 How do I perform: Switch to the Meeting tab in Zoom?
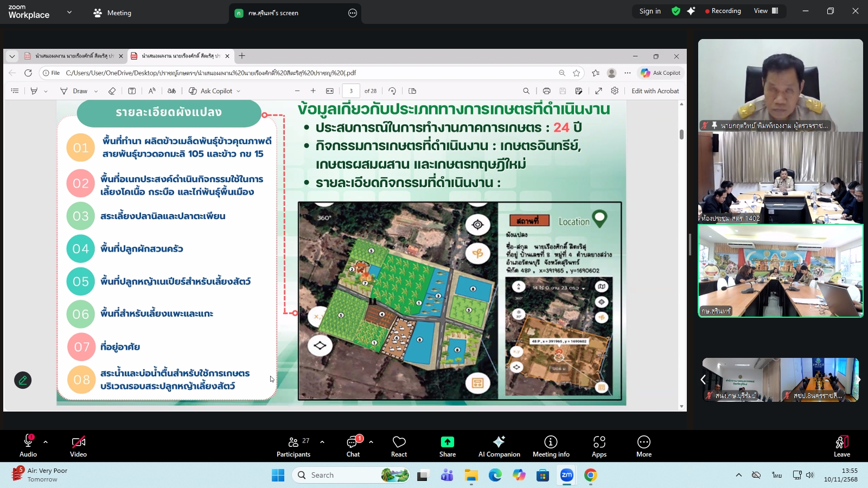(x=112, y=12)
